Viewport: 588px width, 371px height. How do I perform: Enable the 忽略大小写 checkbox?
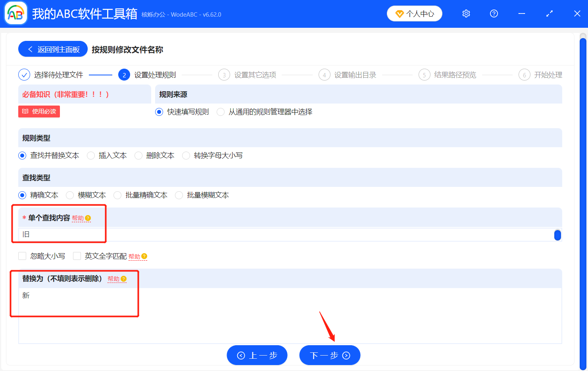22,256
